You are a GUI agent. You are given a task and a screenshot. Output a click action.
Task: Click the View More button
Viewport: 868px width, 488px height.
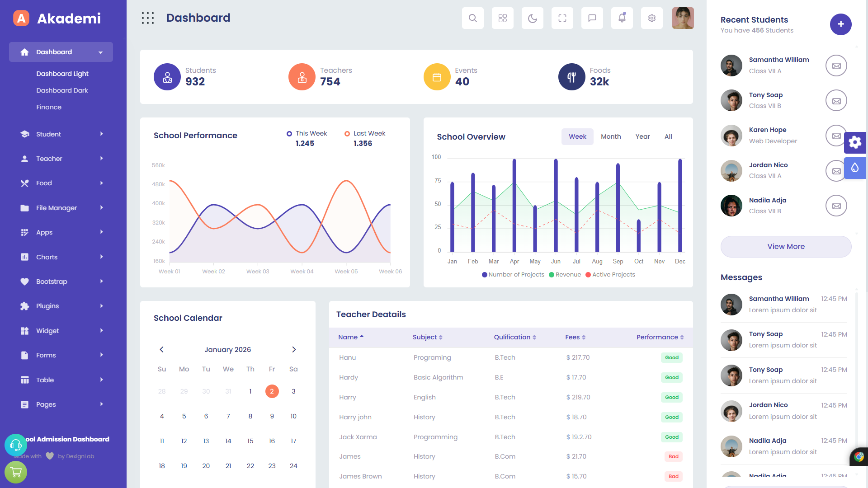786,247
